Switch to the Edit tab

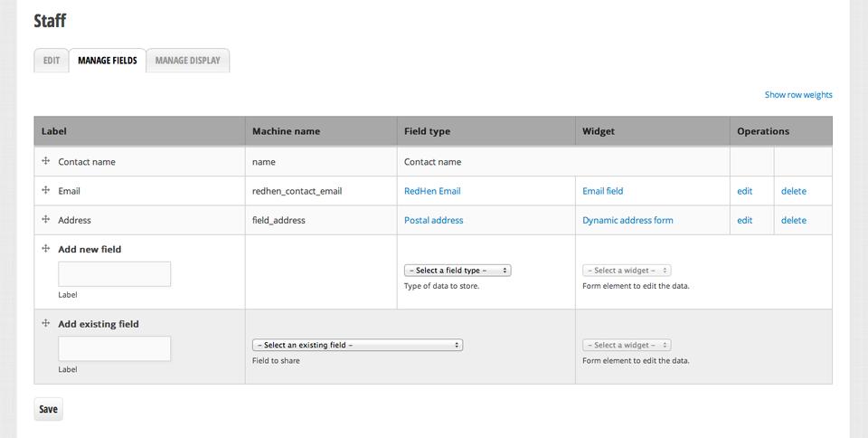tap(52, 61)
